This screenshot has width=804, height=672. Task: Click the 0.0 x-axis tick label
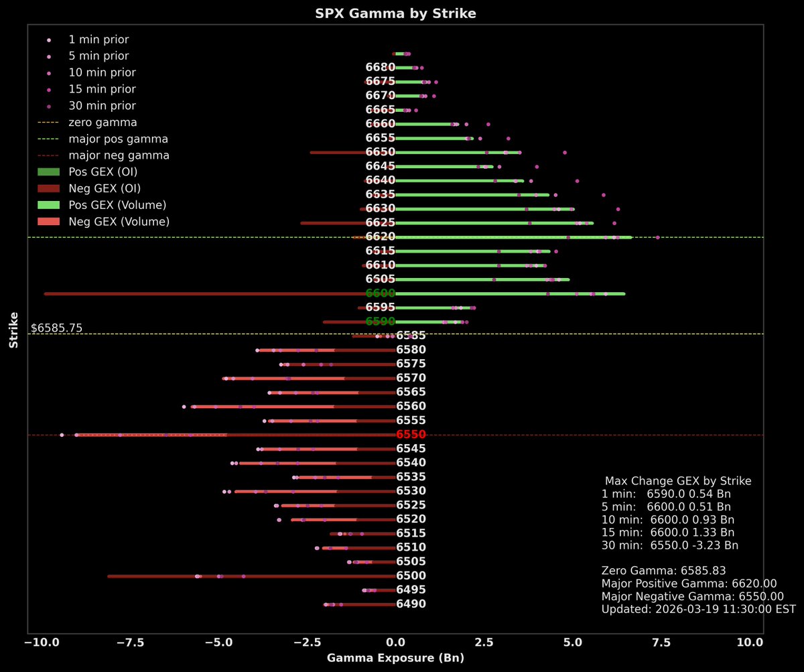pyautogui.click(x=395, y=642)
